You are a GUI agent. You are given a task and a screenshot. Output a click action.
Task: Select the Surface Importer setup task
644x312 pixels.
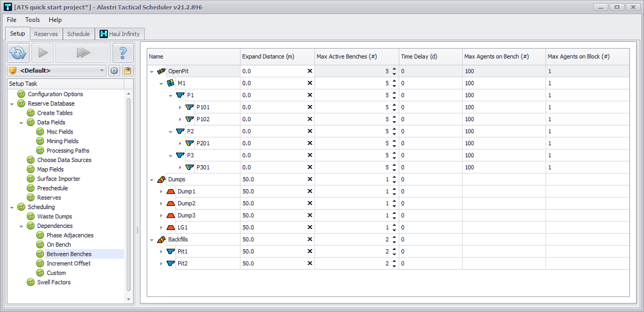58,179
